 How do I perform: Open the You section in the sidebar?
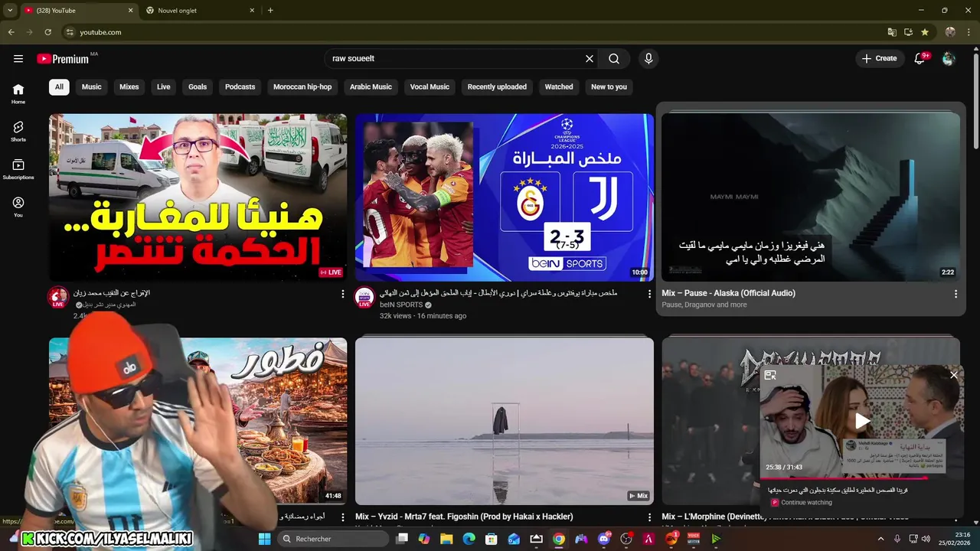click(x=18, y=207)
